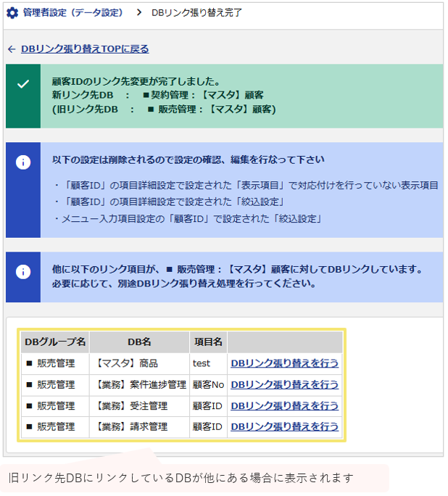448x496 pixels.
Task: Click 顧客ID cell in 請求管理 row
Action: (x=208, y=427)
